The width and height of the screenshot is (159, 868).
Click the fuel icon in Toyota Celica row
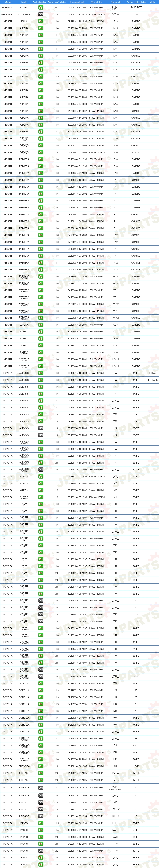click(40, 683)
